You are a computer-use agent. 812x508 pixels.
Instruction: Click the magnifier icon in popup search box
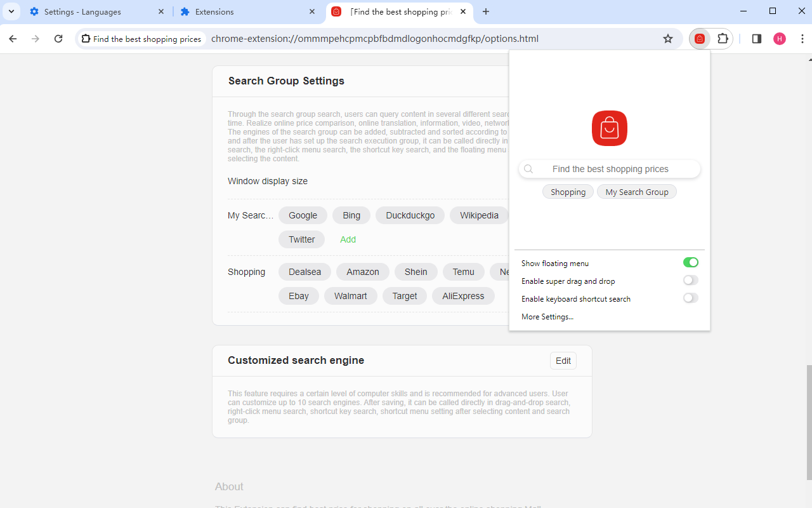tap(528, 169)
